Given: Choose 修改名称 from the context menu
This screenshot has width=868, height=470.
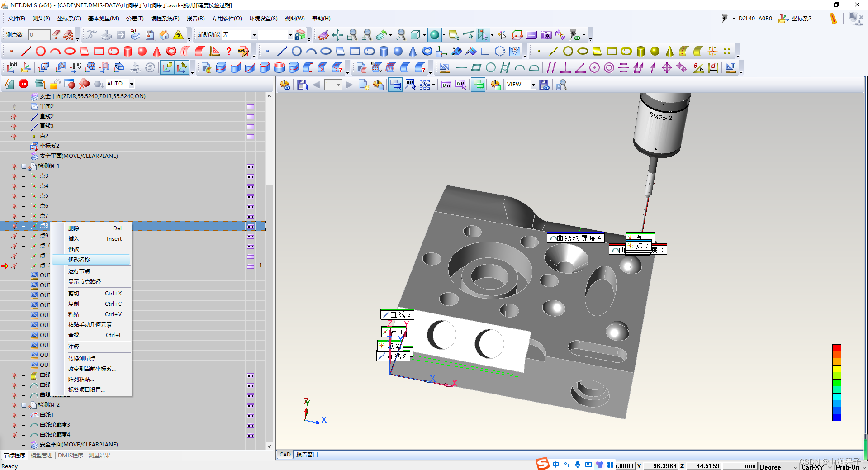Looking at the screenshot, I should click(x=79, y=259).
